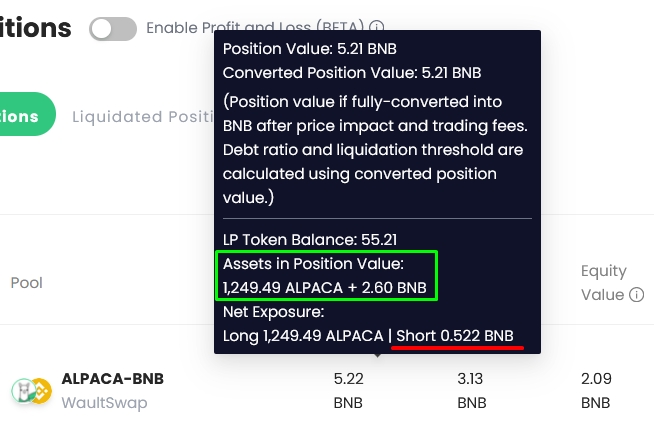Select the green active positions tab
This screenshot has width=654, height=423.
(x=24, y=116)
